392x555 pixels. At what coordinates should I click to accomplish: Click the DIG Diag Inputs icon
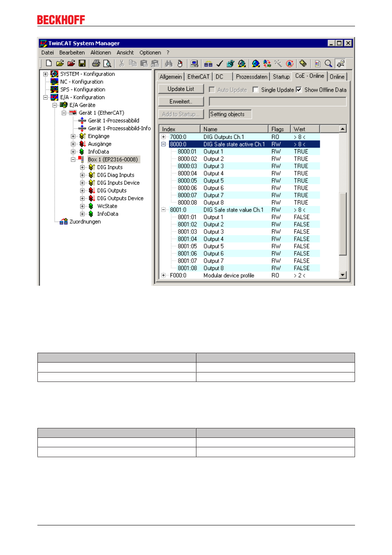(92, 175)
